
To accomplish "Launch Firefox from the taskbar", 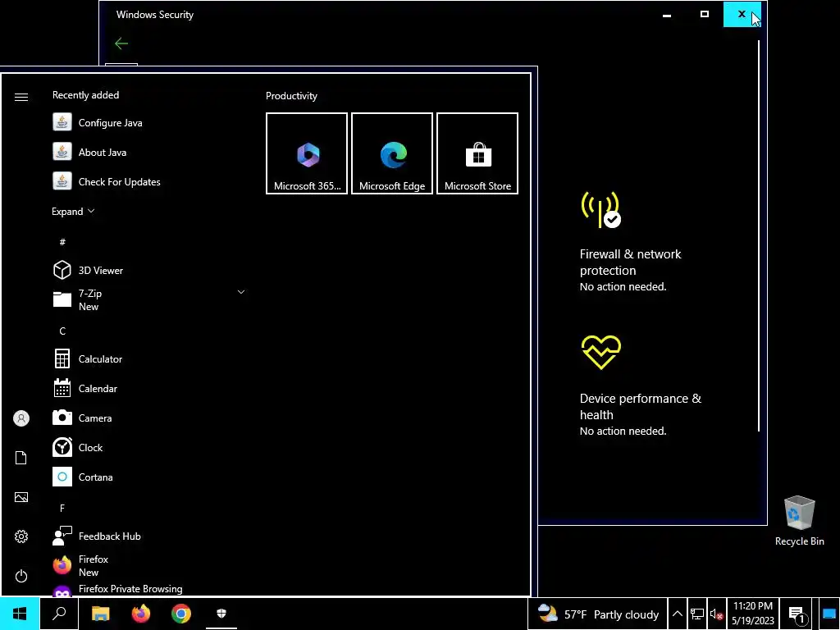I will [141, 614].
